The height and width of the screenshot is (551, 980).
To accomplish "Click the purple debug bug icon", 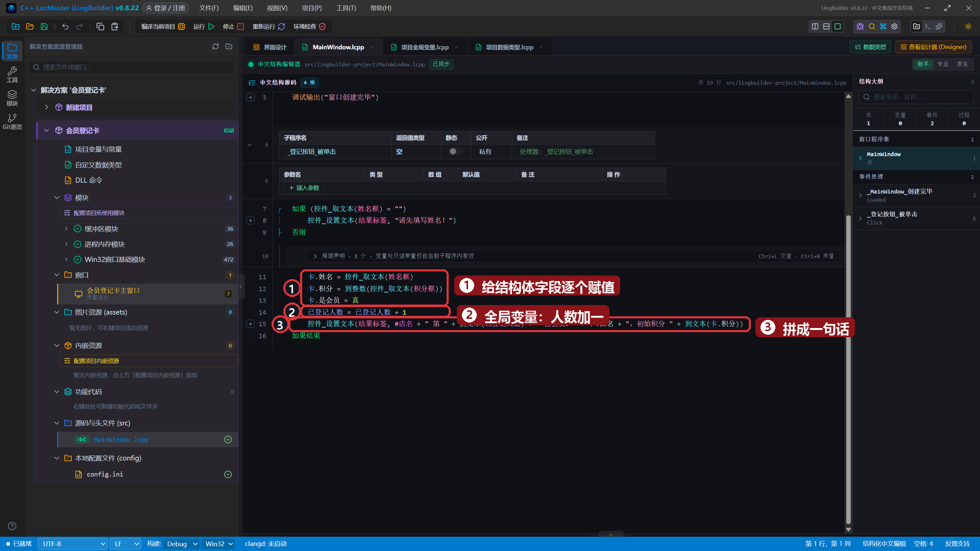I will (x=860, y=27).
